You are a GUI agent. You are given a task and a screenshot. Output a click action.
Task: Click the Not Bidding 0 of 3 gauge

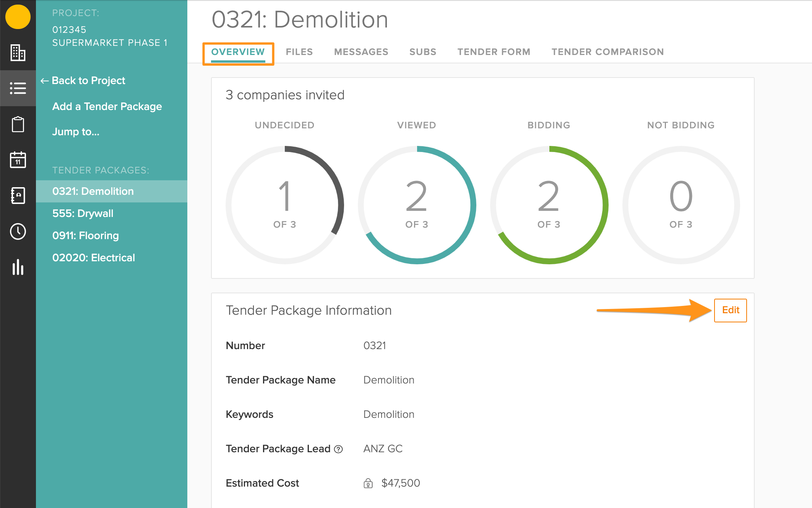(x=681, y=205)
